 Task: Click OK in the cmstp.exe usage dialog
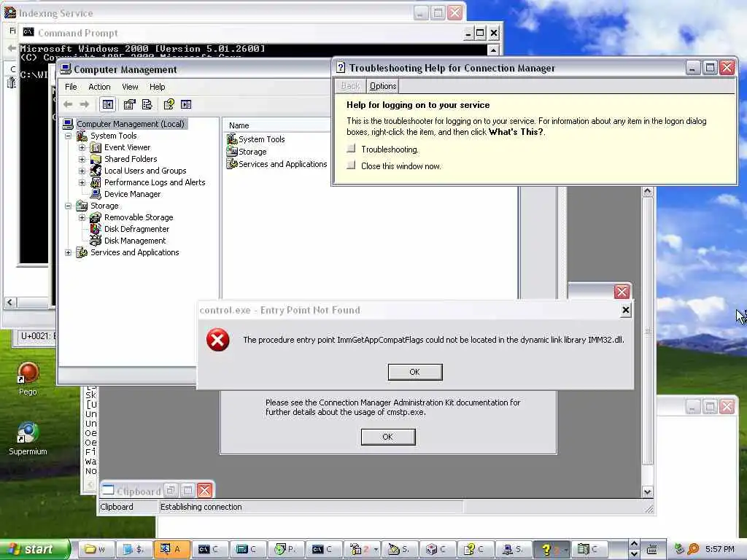point(388,437)
